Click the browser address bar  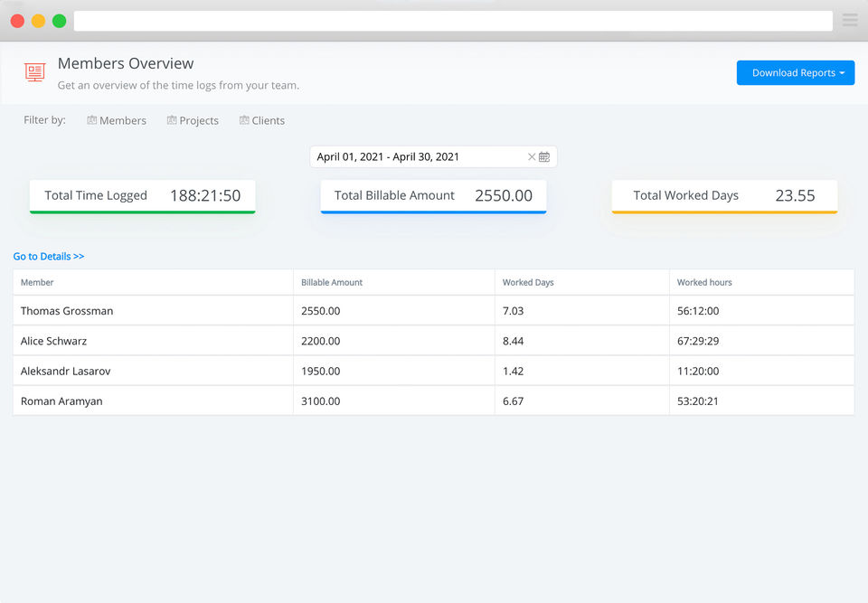click(x=452, y=21)
